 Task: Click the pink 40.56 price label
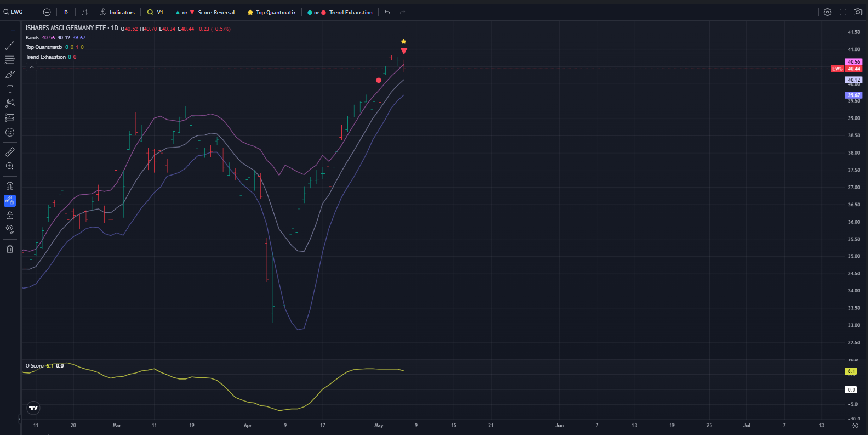854,62
